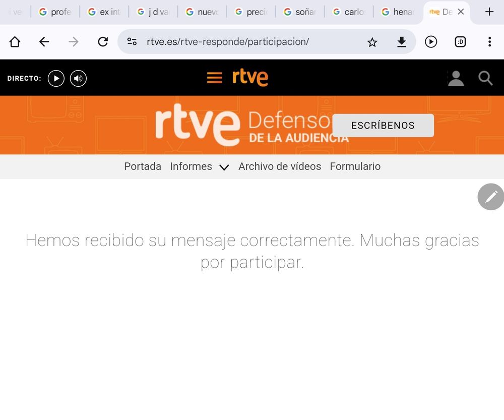
Task: Open the media play button in toolbar
Action: 431,42
